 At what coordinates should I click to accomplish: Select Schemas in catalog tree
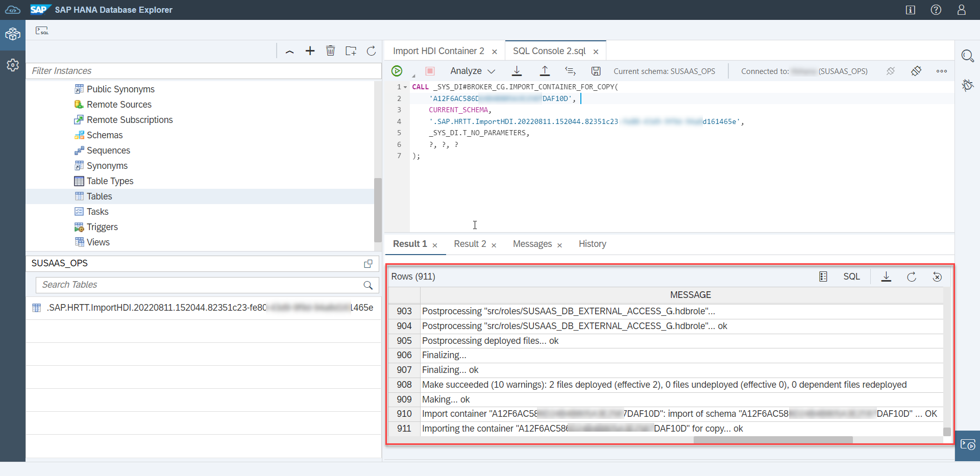tap(105, 135)
